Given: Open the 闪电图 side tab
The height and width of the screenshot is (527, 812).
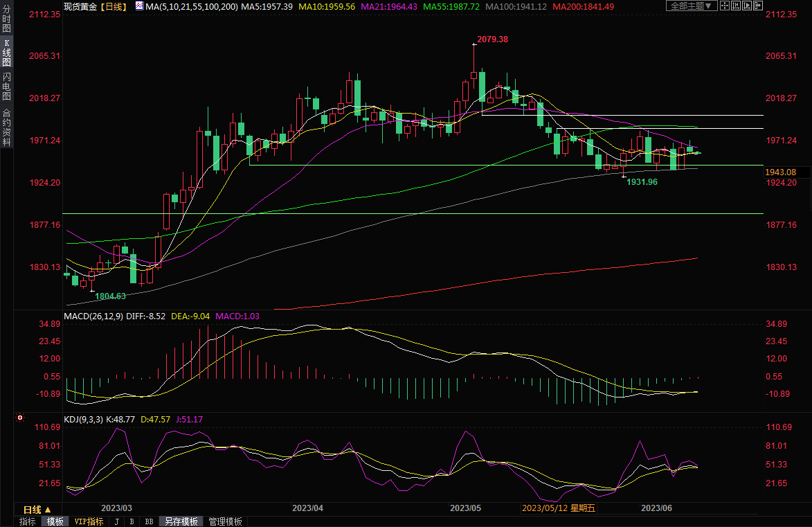Looking at the screenshot, I should pyautogui.click(x=6, y=86).
